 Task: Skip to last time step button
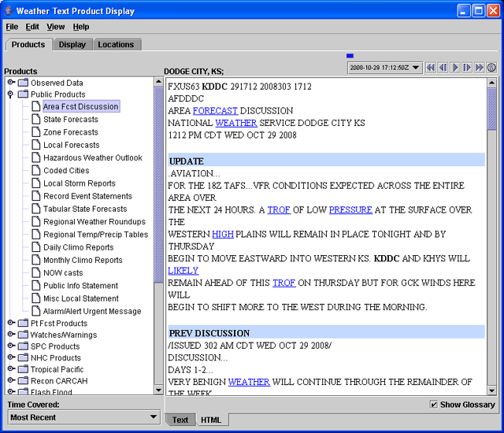[479, 68]
